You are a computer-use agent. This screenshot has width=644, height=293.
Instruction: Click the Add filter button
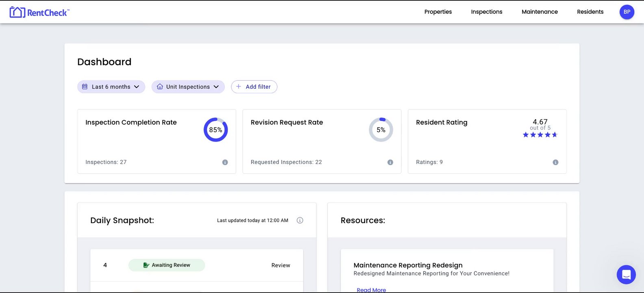254,87
